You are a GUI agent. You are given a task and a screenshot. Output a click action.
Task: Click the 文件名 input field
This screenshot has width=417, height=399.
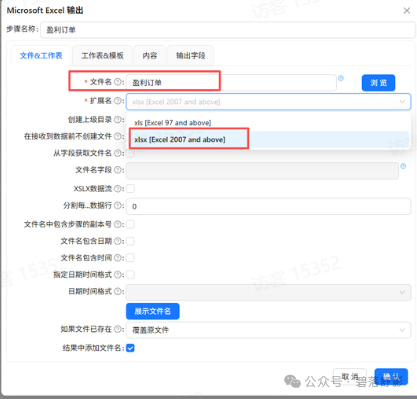[x=231, y=83]
